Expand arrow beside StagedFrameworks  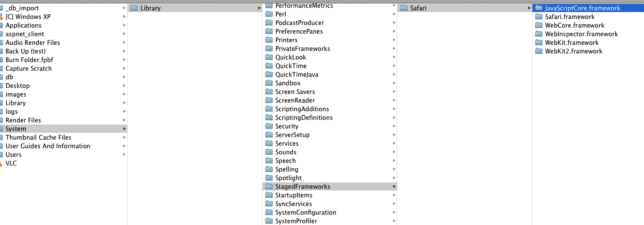pos(394,187)
